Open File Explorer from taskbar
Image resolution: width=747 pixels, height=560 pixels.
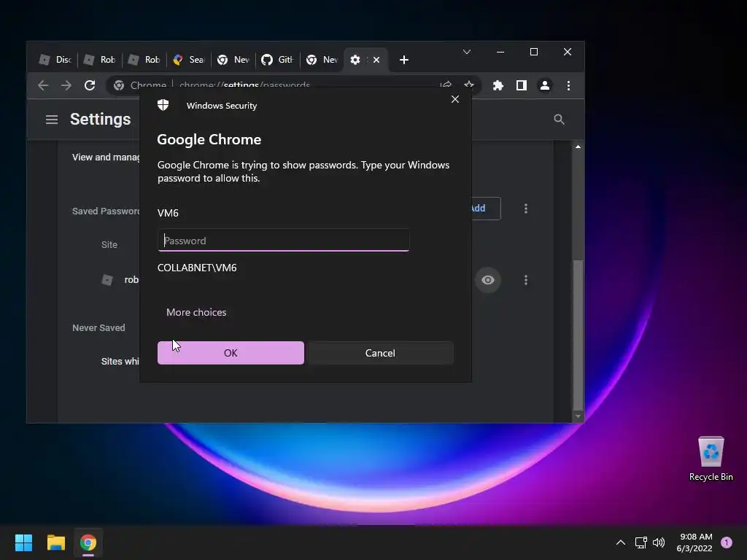click(55, 542)
